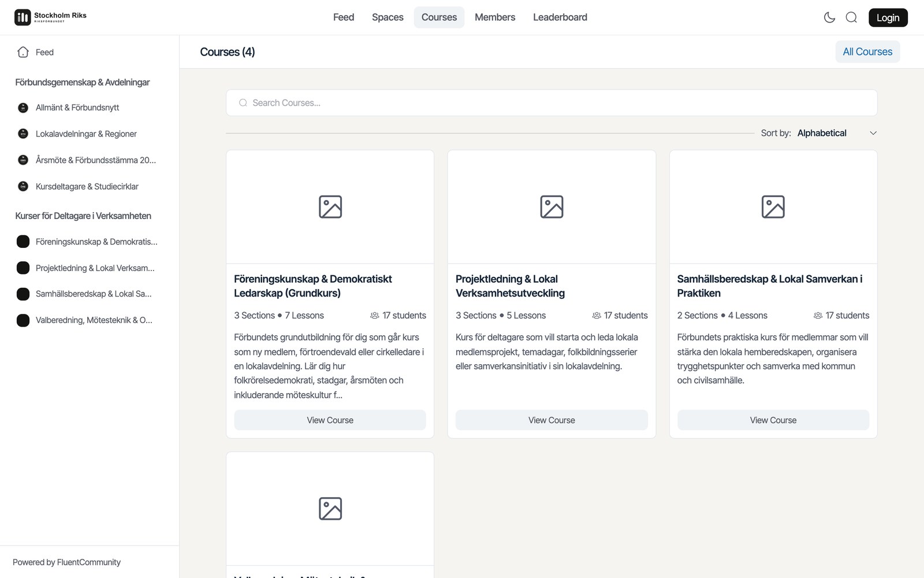View Course for Projektledning & Lokal Verksamhetsutveckling
924x578 pixels.
coord(552,420)
